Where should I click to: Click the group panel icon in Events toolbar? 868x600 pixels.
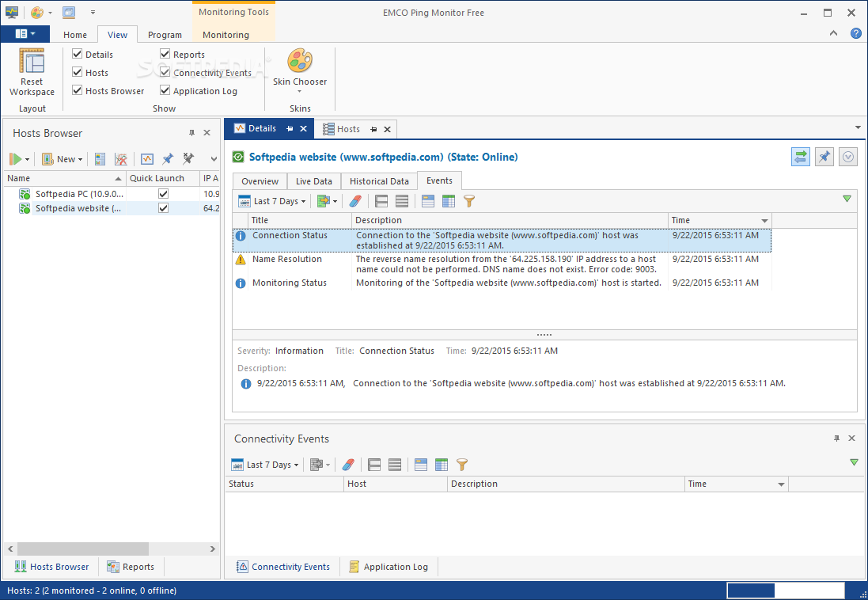pyautogui.click(x=428, y=201)
